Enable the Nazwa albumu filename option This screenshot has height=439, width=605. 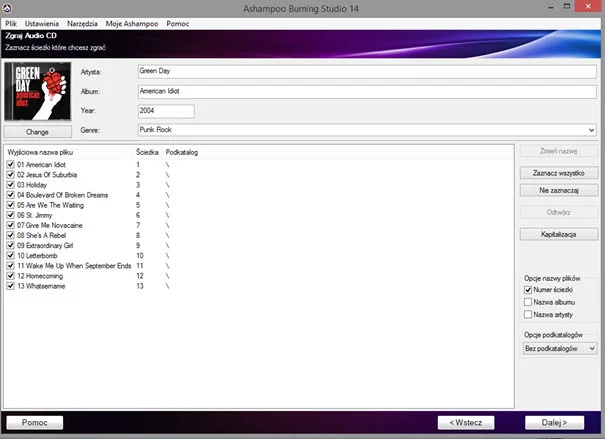[528, 302]
